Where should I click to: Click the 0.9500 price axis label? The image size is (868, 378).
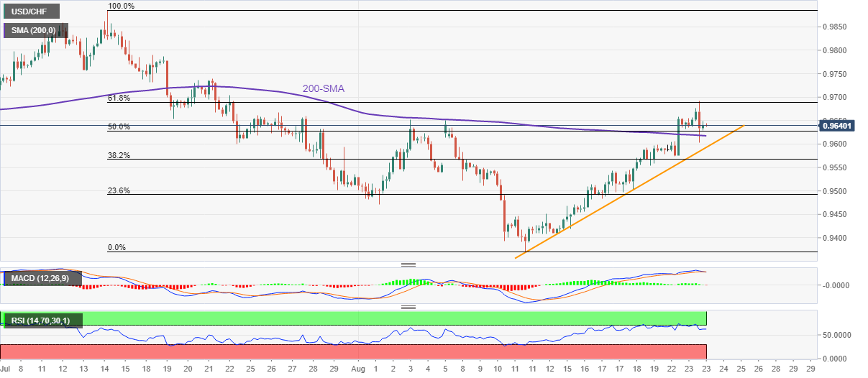[x=835, y=191]
